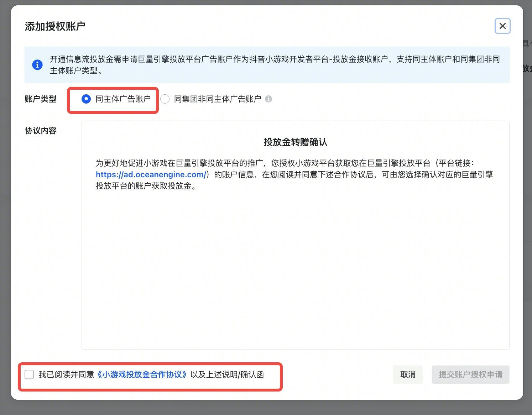Choose the 同集团非同主体广告账户 radio option
Viewport: 532px width, 415px height.
[x=165, y=99]
